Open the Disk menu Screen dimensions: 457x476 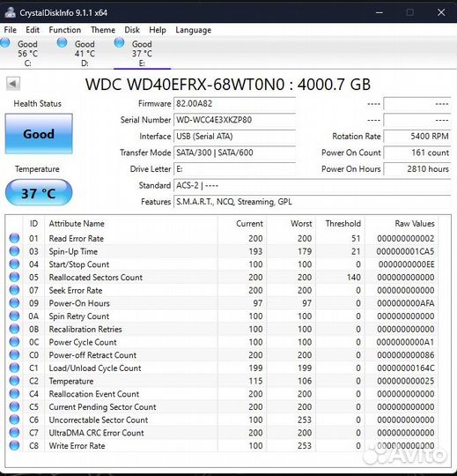tap(132, 30)
